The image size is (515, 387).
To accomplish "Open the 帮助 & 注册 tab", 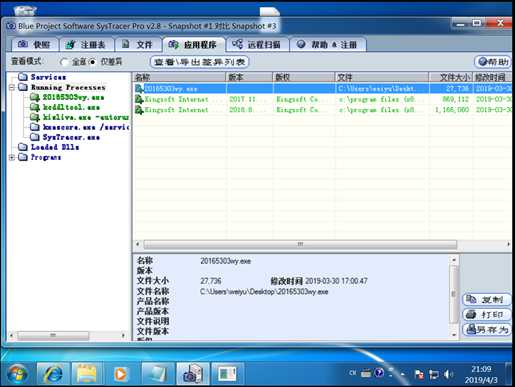I will pos(328,44).
